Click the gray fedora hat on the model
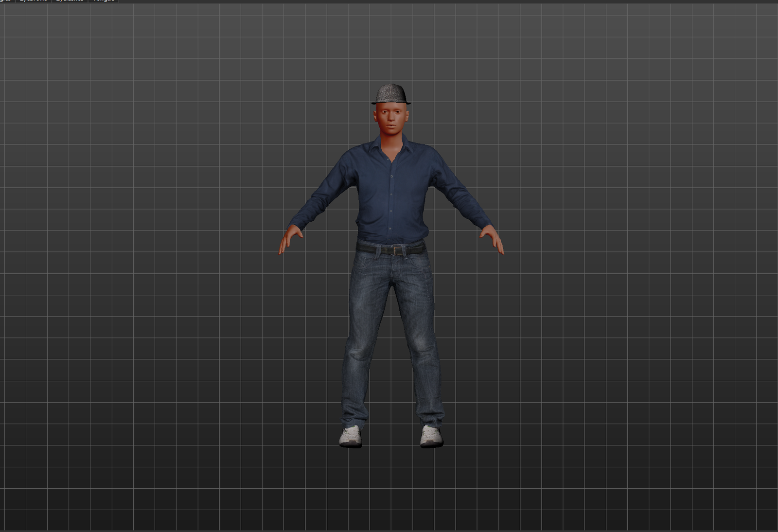This screenshot has height=532, width=778. click(x=391, y=94)
